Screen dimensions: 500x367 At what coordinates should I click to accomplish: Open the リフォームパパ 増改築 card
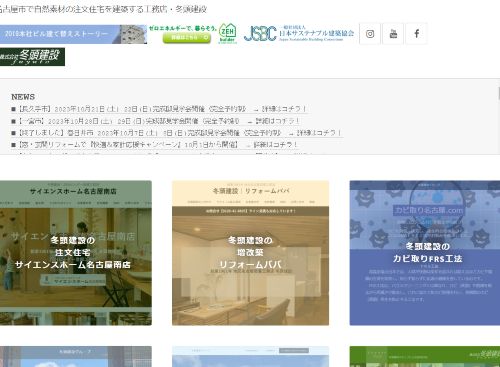coord(250,253)
